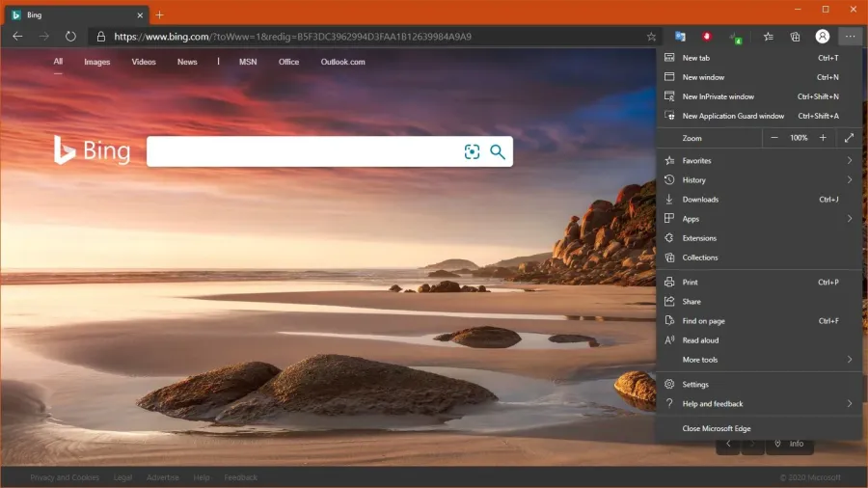Screen dimensions: 868x488
Task: Click the visual search camera icon
Action: 472,151
